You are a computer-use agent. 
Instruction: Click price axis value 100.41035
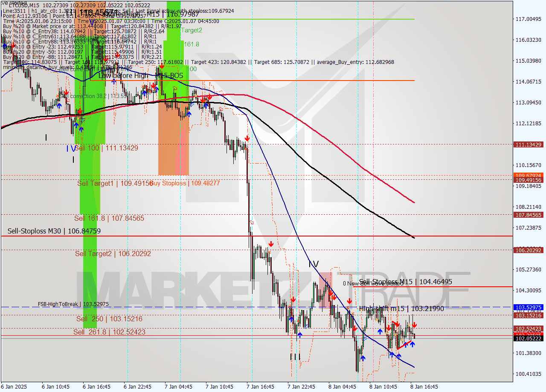pyautogui.click(x=528, y=374)
